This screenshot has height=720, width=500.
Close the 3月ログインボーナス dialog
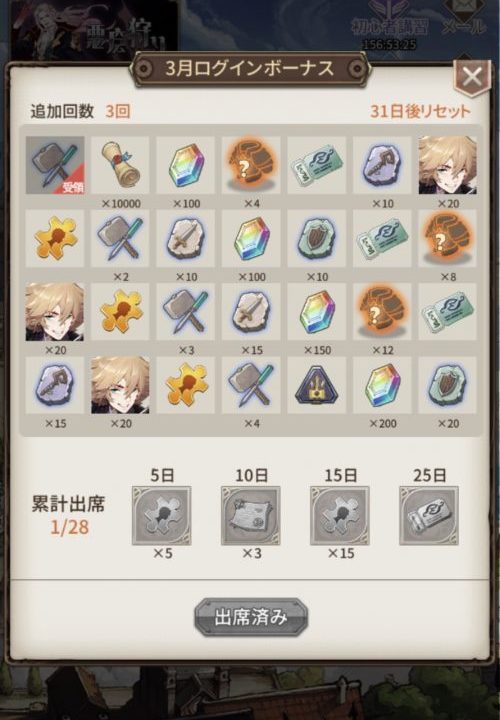472,77
